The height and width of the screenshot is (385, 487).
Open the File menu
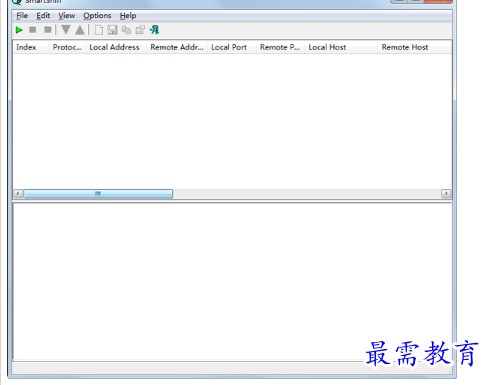(x=22, y=16)
